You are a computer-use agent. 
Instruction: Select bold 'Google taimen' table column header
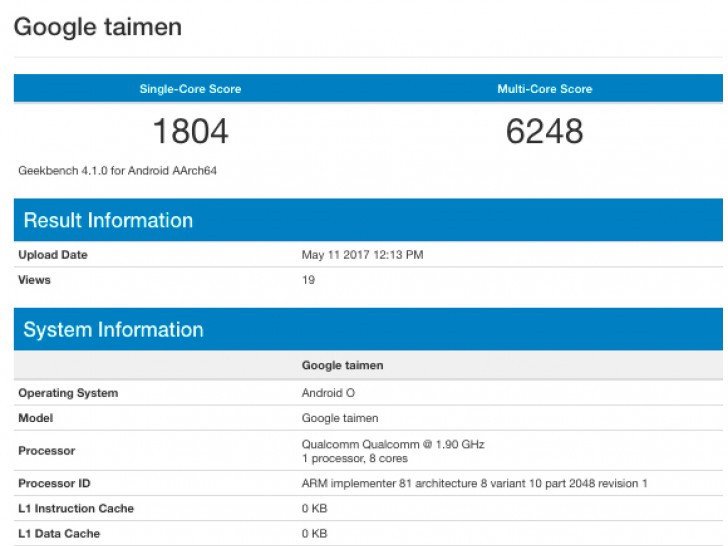pos(343,365)
